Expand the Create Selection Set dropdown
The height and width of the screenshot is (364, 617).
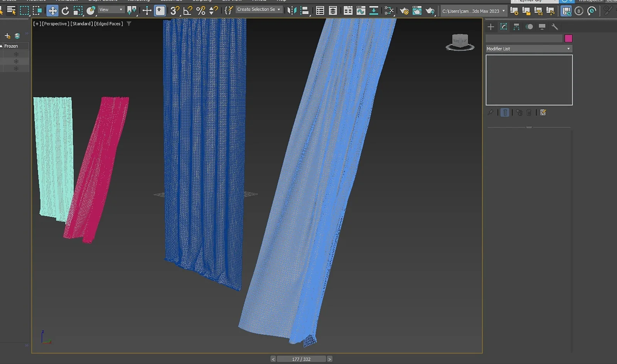coord(279,9)
